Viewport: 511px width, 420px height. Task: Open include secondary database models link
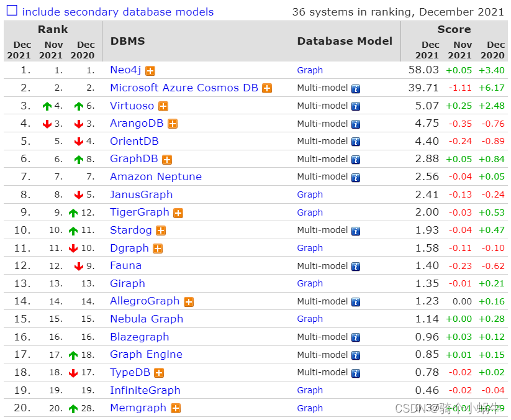pos(117,12)
